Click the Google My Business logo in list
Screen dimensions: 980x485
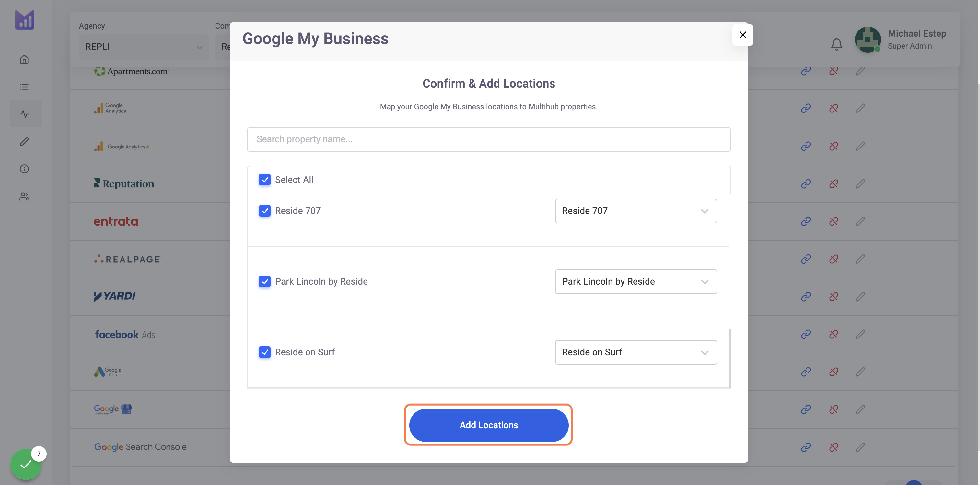click(112, 409)
